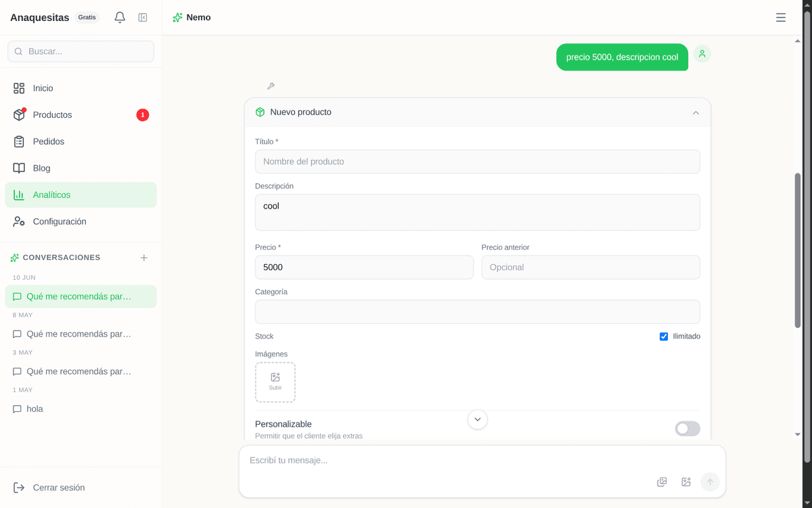The height and width of the screenshot is (508, 812).
Task: Click the chat icon of the 'hola' conversation
Action: pos(18,409)
